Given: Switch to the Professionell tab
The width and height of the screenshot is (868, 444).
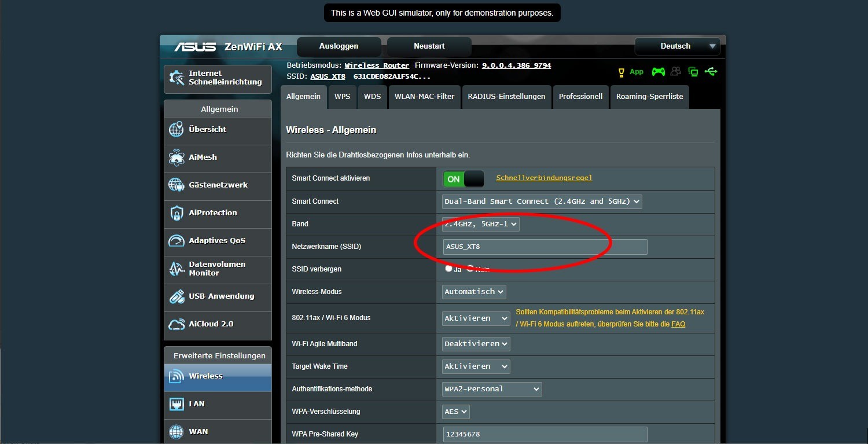Looking at the screenshot, I should [580, 97].
